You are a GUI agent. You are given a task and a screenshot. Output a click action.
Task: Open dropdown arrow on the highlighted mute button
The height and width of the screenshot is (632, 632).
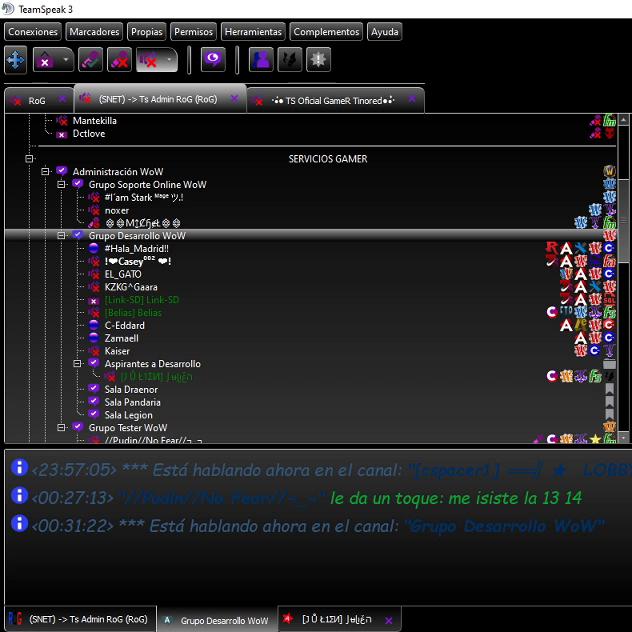pyautogui.click(x=170, y=60)
